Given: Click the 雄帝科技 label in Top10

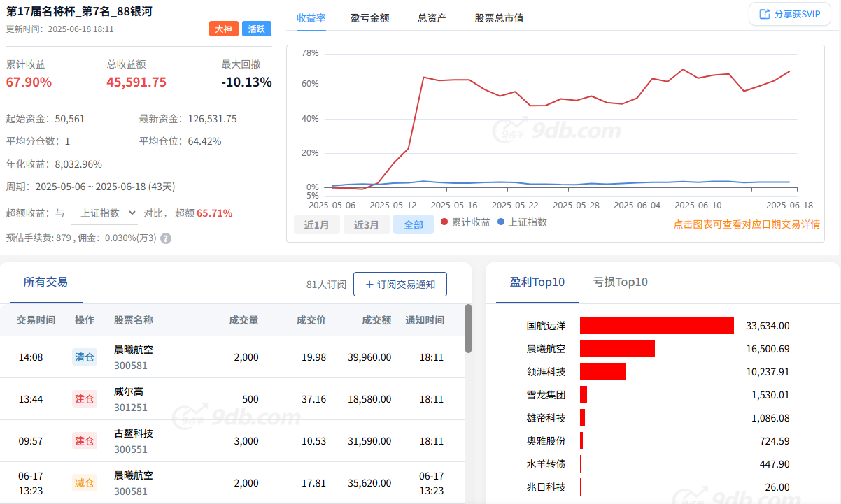Looking at the screenshot, I should pos(546,418).
